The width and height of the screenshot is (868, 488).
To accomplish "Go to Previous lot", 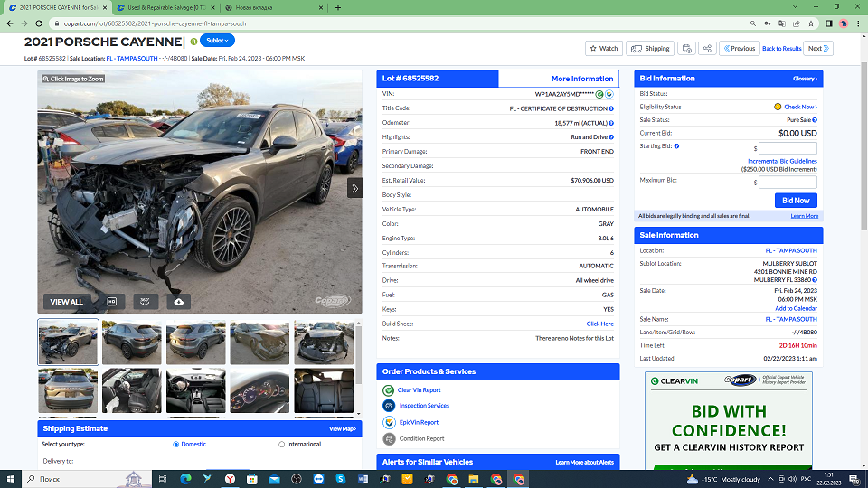I will pyautogui.click(x=740, y=49).
